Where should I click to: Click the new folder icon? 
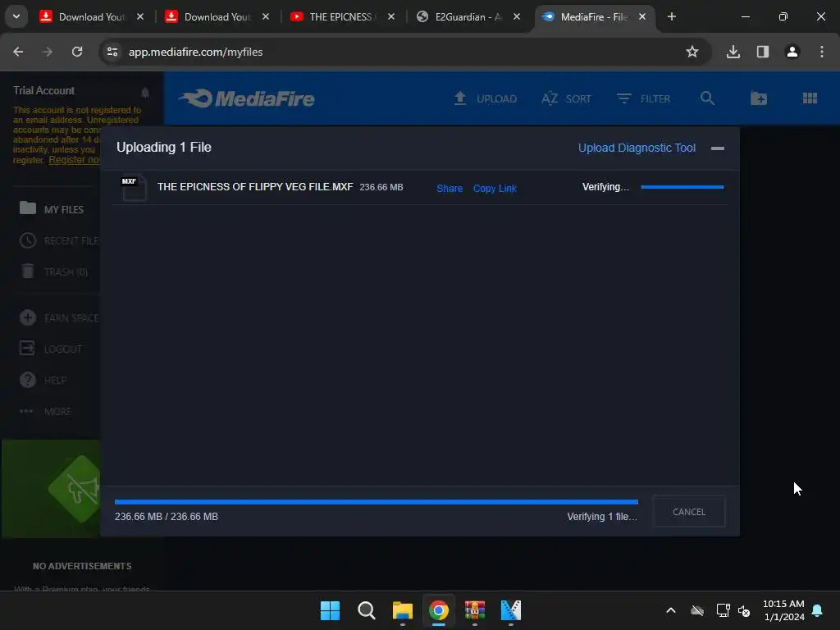[759, 98]
